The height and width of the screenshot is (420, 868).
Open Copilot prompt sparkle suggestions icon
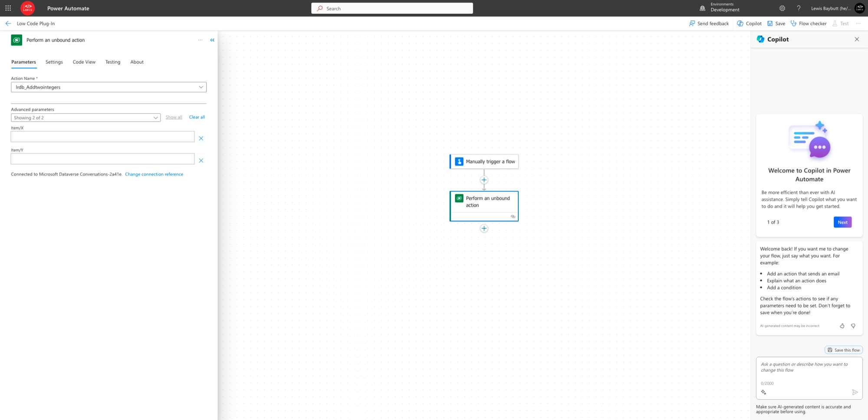[764, 392]
